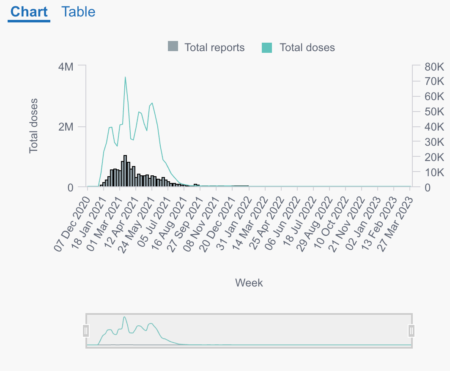Viewport: 450px width, 371px height.
Task: Click the 4M left axis tick label
Action: tap(65, 67)
